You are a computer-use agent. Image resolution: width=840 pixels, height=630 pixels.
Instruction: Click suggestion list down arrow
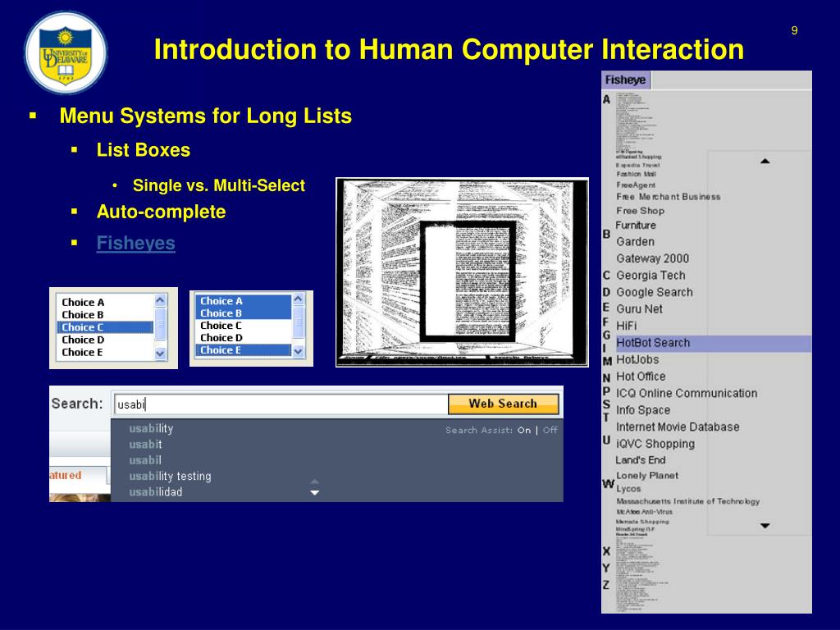pos(314,492)
